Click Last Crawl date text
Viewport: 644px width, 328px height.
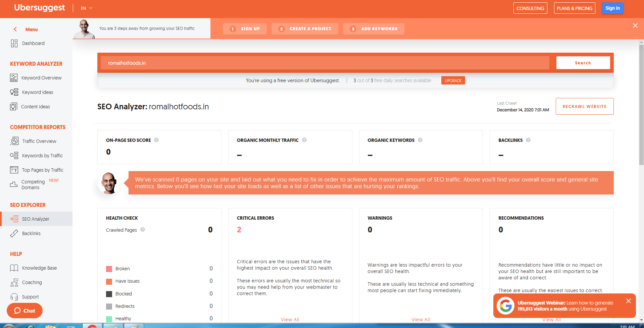click(523, 110)
